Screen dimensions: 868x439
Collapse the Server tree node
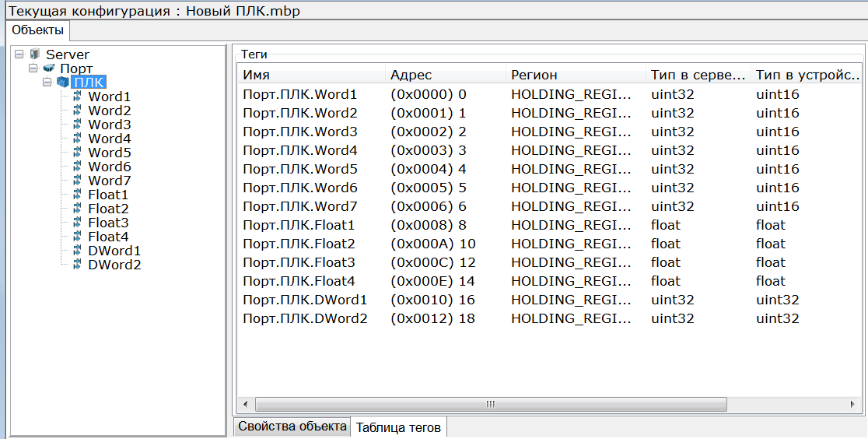(19, 54)
